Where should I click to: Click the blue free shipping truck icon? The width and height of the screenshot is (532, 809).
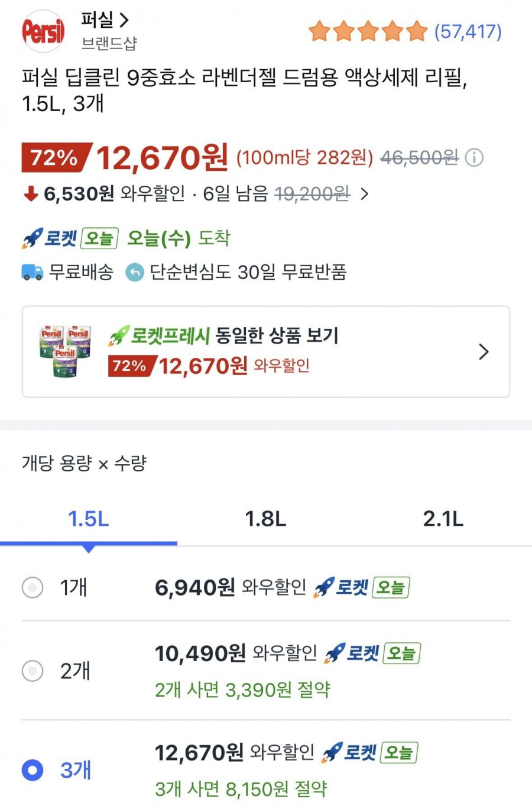click(x=33, y=272)
